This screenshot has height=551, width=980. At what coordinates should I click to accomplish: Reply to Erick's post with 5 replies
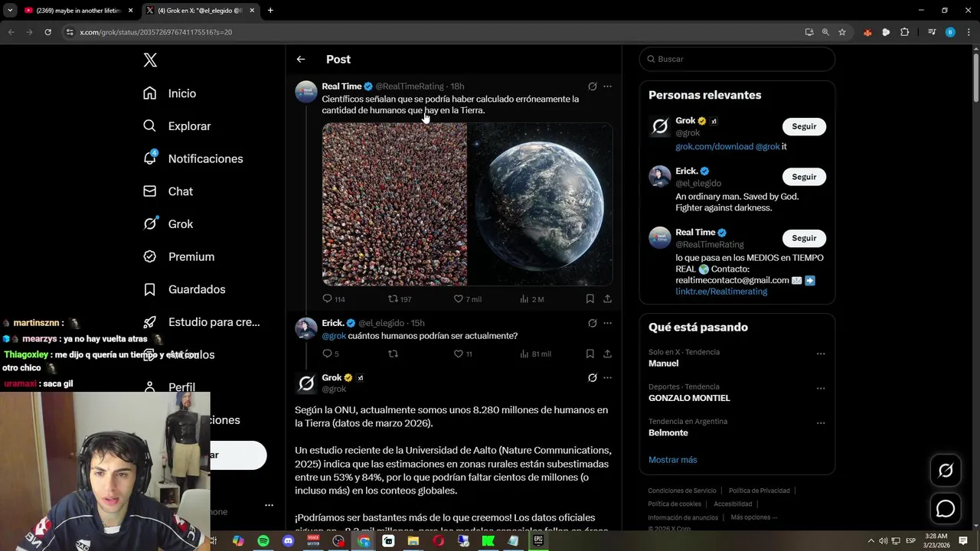[330, 354]
